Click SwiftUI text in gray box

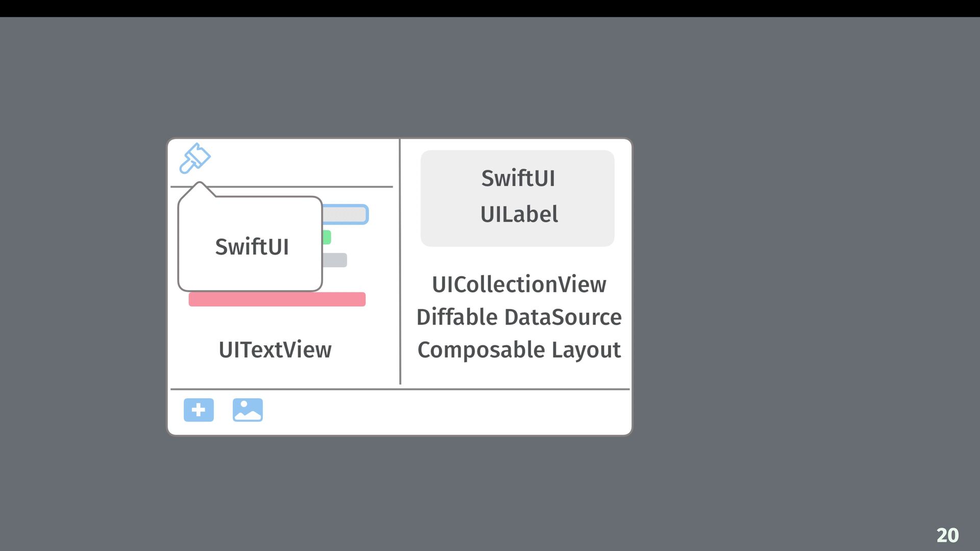(x=518, y=179)
